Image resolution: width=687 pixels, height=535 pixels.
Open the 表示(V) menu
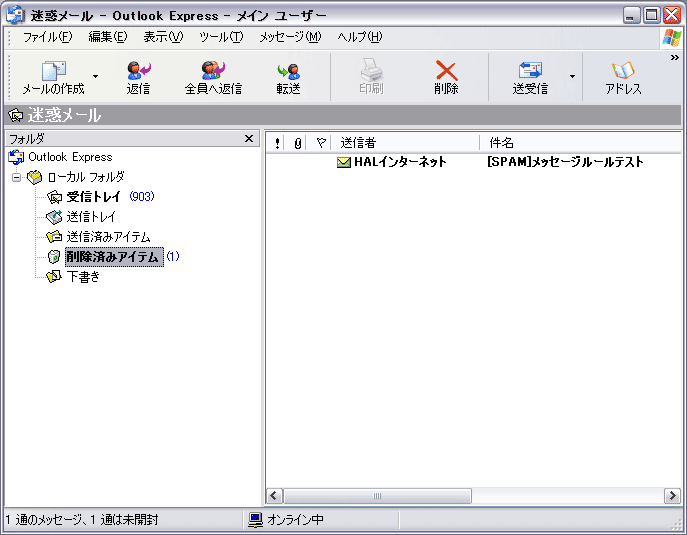pos(163,37)
